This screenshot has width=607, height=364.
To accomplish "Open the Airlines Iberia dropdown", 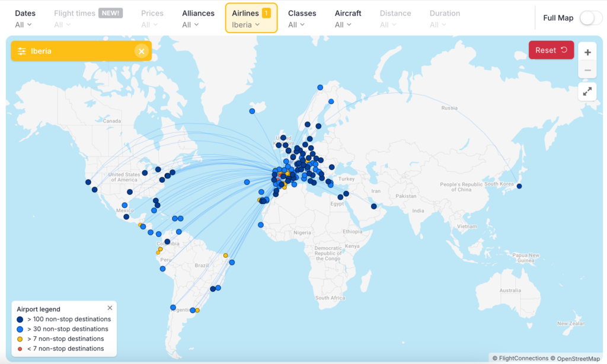I will 251,18.
